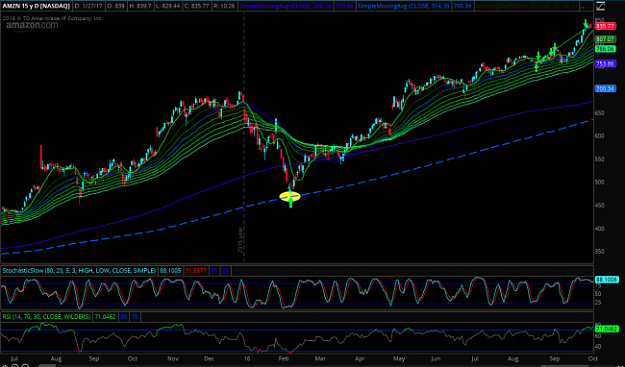This screenshot has height=367, width=625.
Task: Click the RSI level 30 box
Action: coord(124,318)
